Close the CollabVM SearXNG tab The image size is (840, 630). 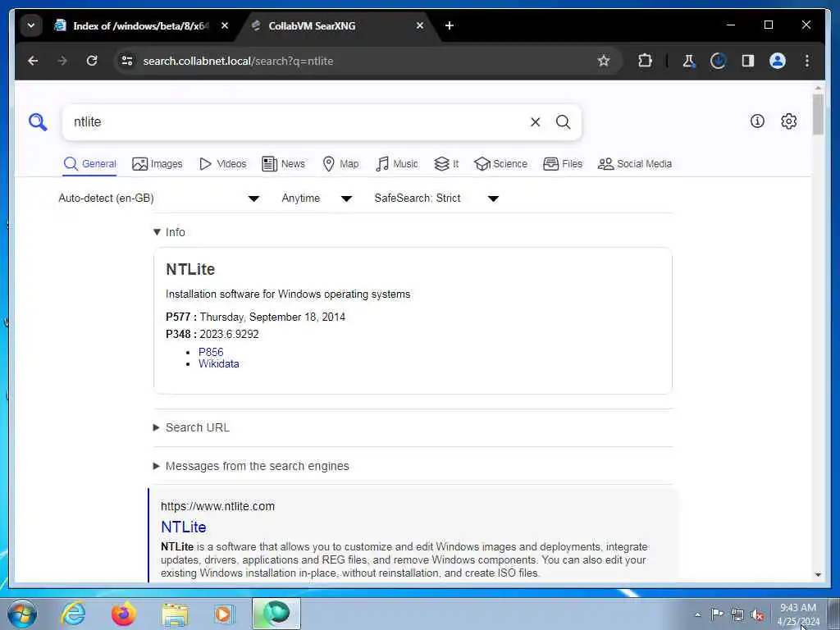420,25
